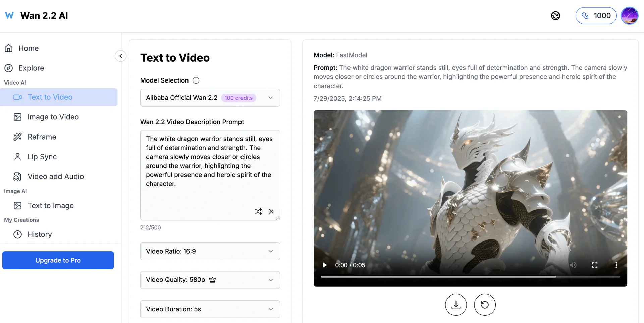Click the 1000 credits balance button
Screen dimensions: 644x323
click(x=596, y=15)
